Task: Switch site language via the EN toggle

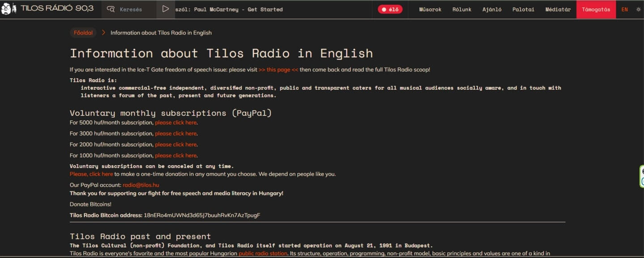Action: click(x=624, y=9)
